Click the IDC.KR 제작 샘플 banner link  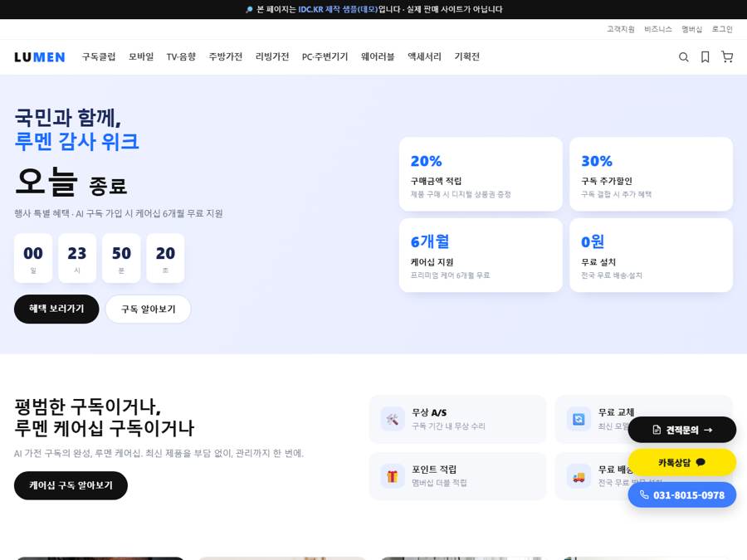coord(338,9)
